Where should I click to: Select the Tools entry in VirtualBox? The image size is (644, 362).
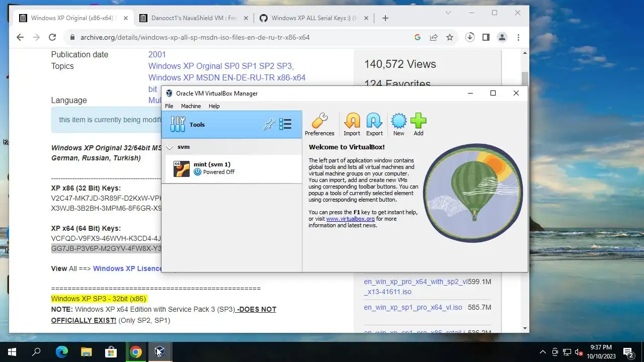pyautogui.click(x=232, y=124)
